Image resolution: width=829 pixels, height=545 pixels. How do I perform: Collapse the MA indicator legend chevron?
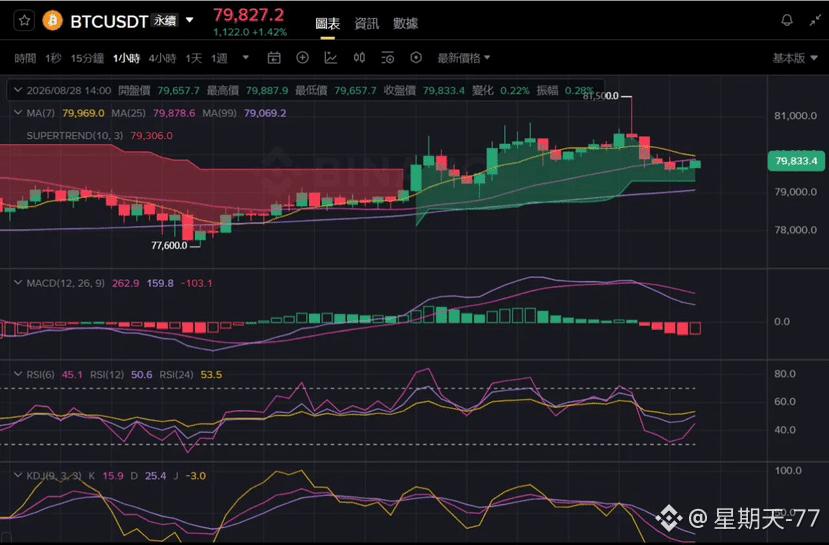(18, 113)
